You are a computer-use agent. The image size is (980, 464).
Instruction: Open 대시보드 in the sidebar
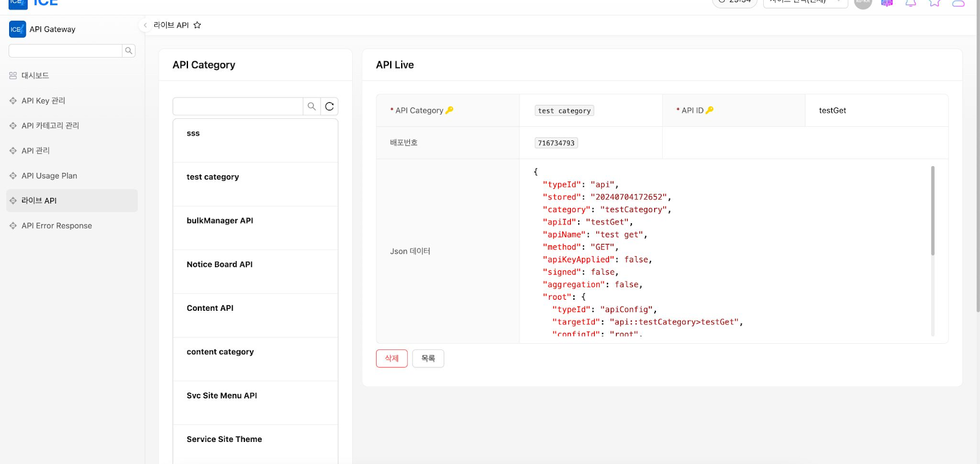36,75
